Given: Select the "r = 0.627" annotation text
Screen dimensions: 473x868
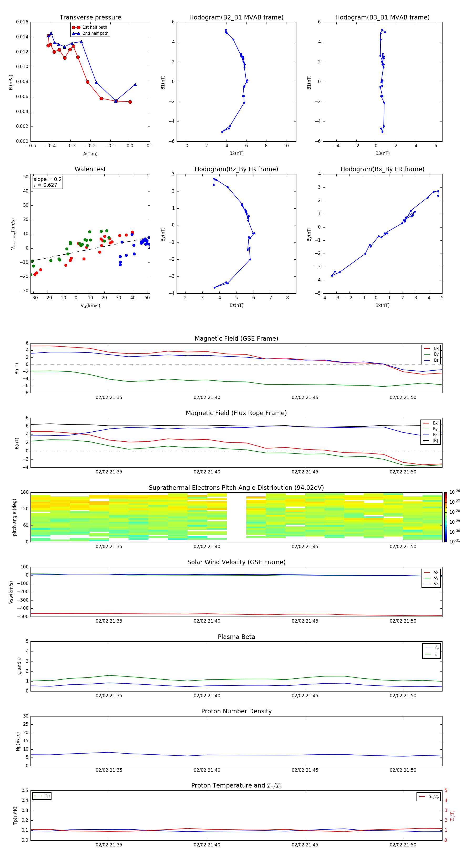Looking at the screenshot, I should [x=45, y=185].
